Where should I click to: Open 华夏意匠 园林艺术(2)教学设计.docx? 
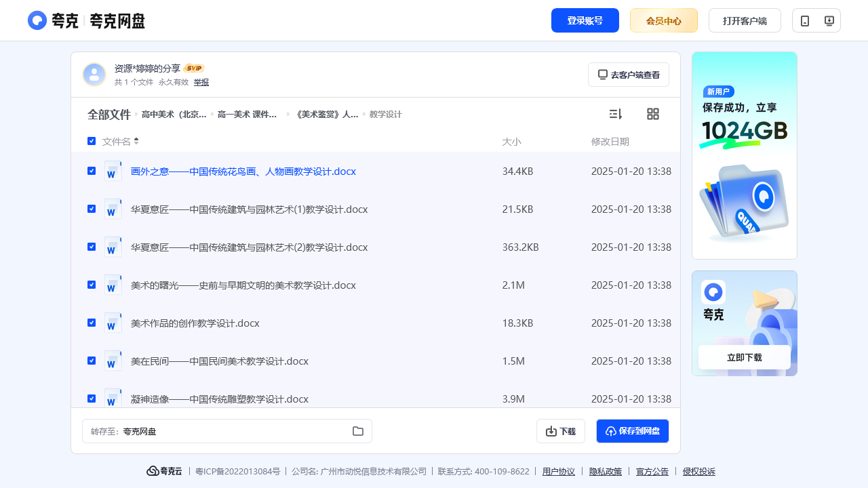click(x=250, y=247)
